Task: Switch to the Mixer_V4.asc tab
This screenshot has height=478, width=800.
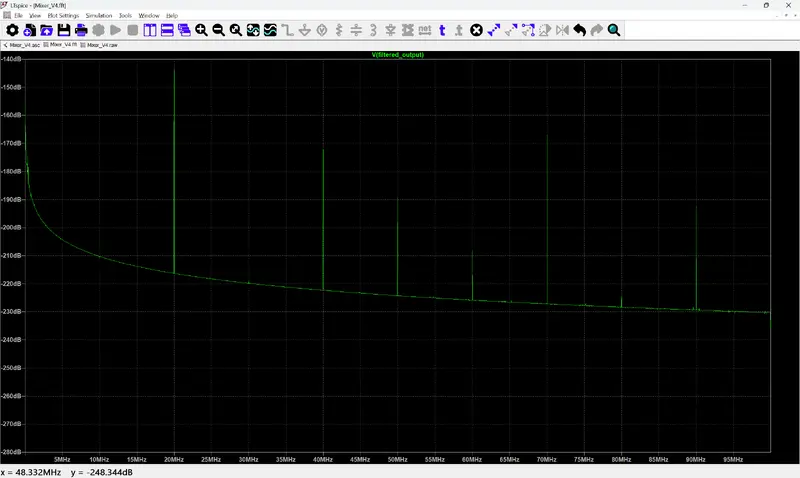Action: (21, 45)
